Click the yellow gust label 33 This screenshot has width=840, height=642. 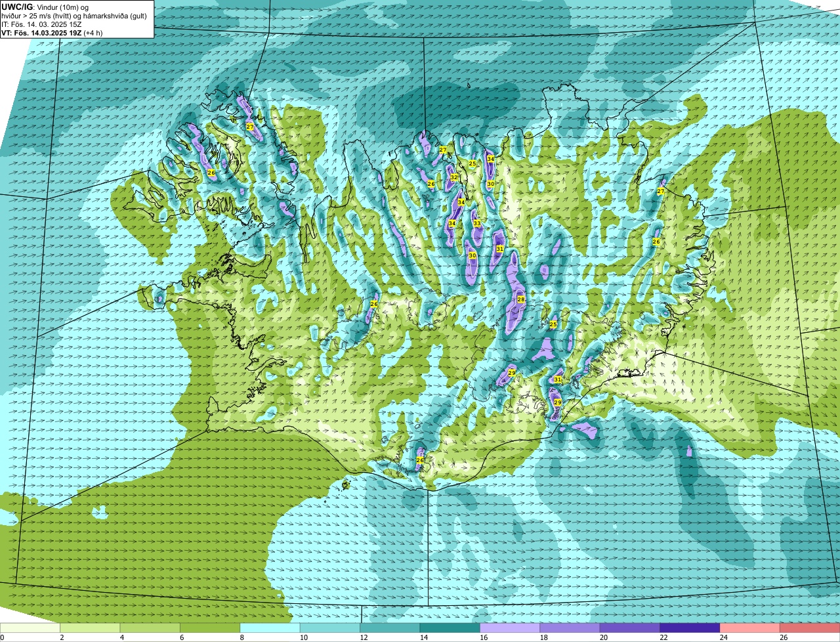click(477, 224)
